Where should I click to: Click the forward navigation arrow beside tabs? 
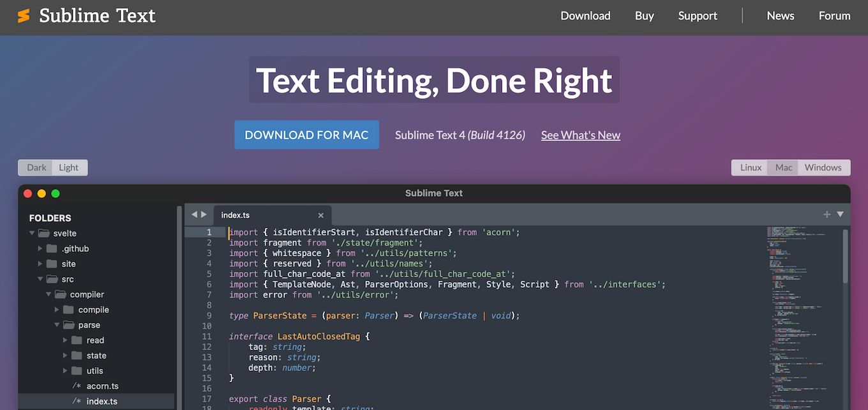[204, 215]
